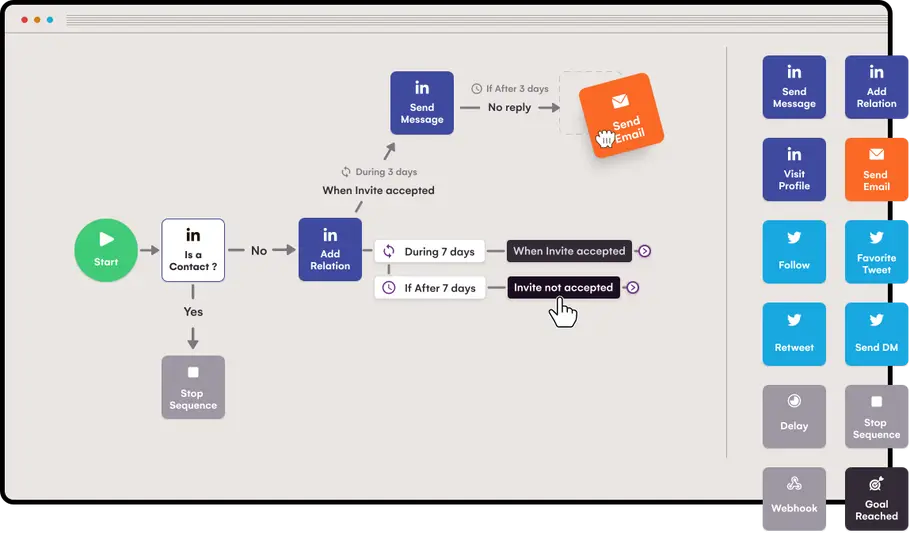The height and width of the screenshot is (533, 910).
Task: Click the green Start node
Action: click(106, 250)
